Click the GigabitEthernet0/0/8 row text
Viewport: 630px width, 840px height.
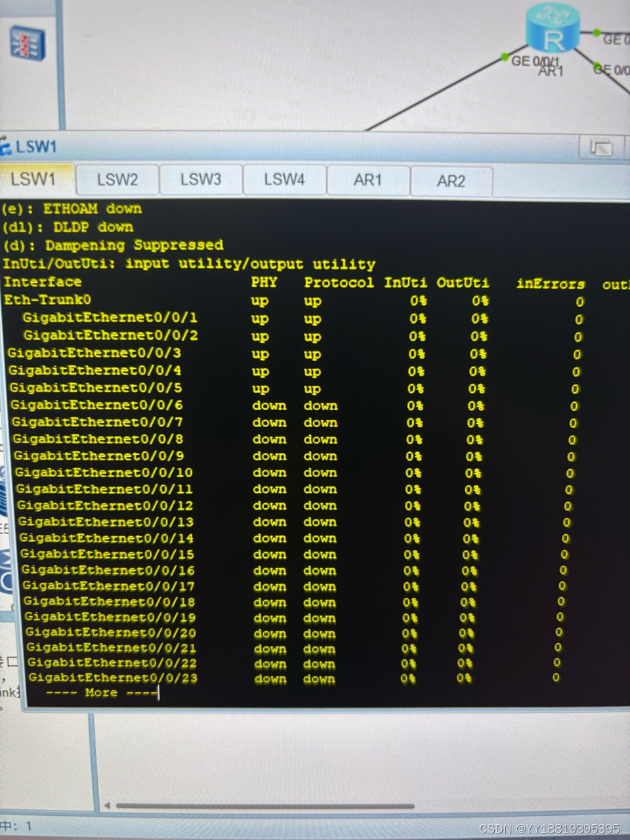click(98, 439)
